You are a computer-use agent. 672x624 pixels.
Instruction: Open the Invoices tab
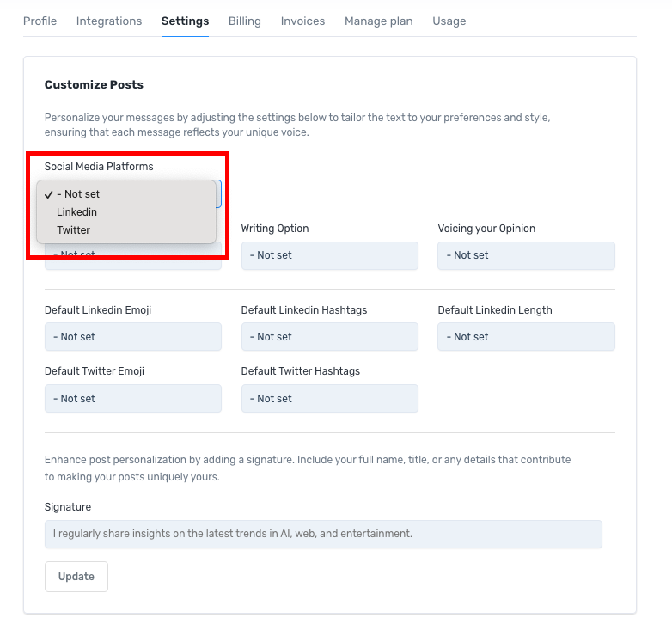tap(302, 21)
